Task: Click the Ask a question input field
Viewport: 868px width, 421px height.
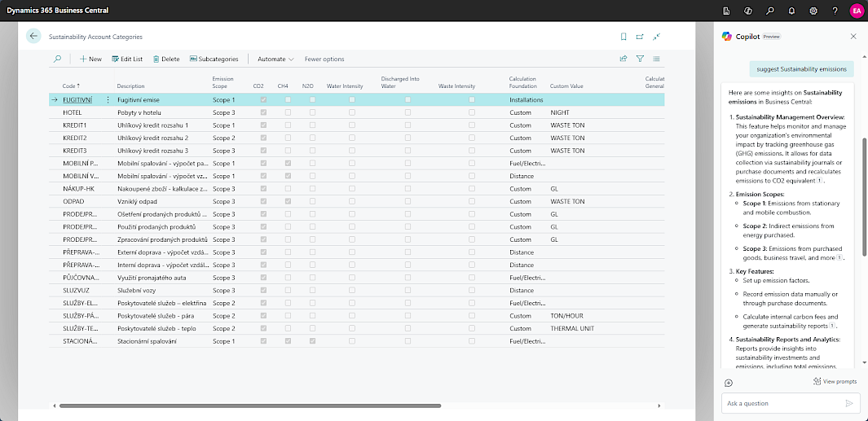Action: 782,403
